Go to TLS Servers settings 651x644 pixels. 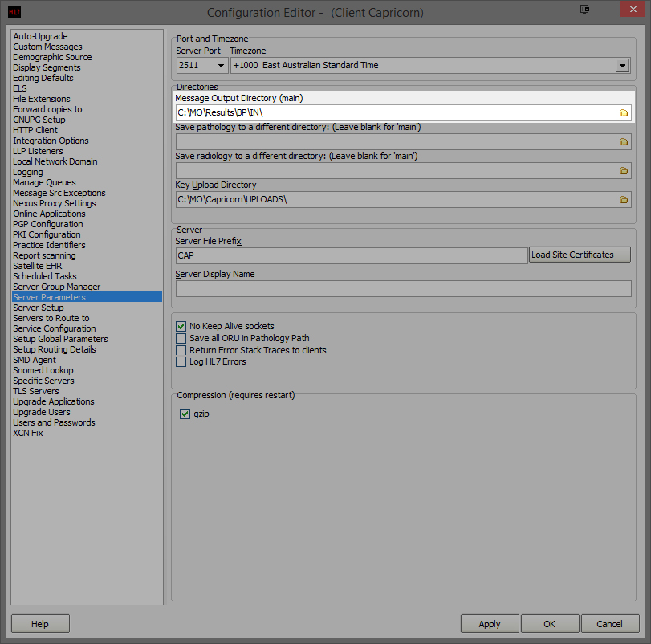(x=36, y=391)
